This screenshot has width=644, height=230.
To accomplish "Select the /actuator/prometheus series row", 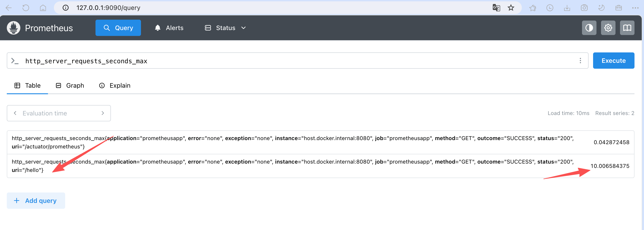I will pos(320,142).
